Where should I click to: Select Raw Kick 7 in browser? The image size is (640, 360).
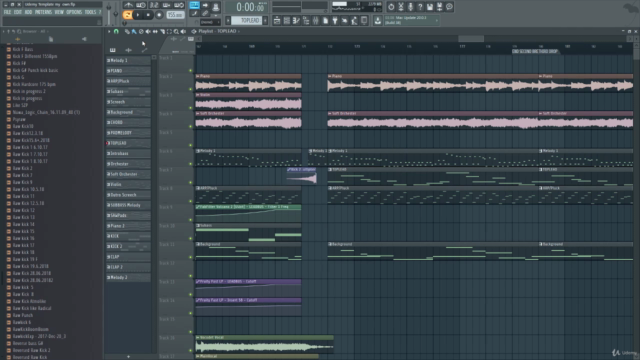point(22,175)
